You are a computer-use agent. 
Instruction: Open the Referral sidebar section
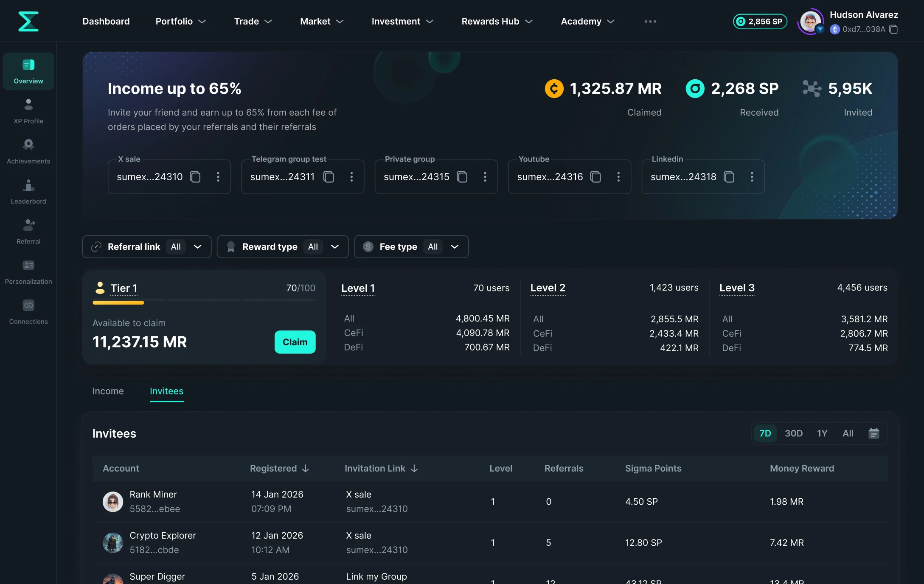pyautogui.click(x=28, y=231)
